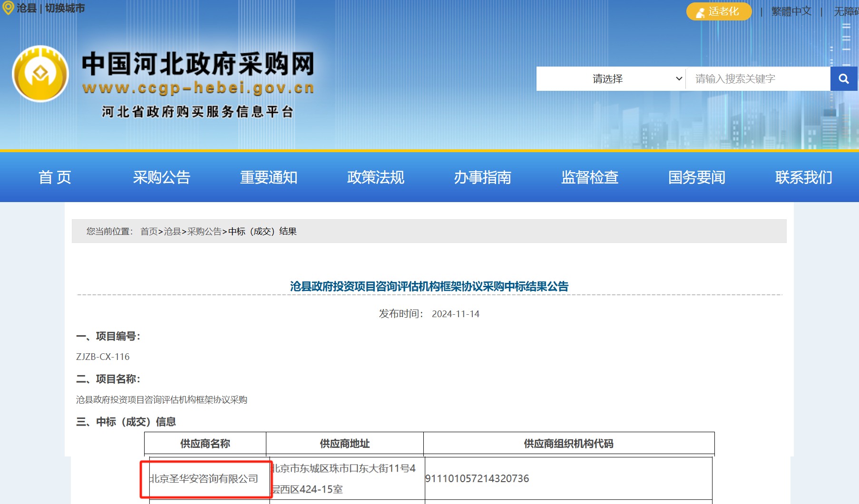Open the 国务要闻 navigation tab
The image size is (859, 504).
tap(697, 177)
